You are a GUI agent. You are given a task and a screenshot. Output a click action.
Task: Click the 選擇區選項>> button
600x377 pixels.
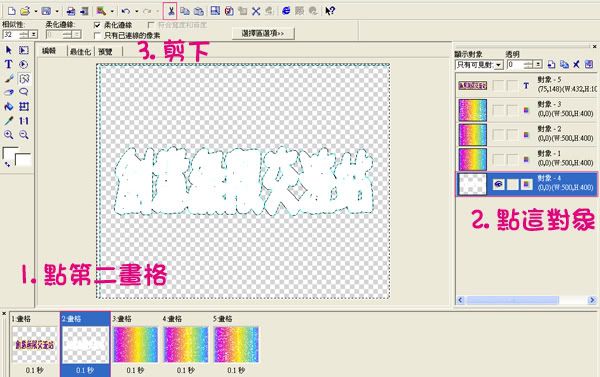(263, 33)
